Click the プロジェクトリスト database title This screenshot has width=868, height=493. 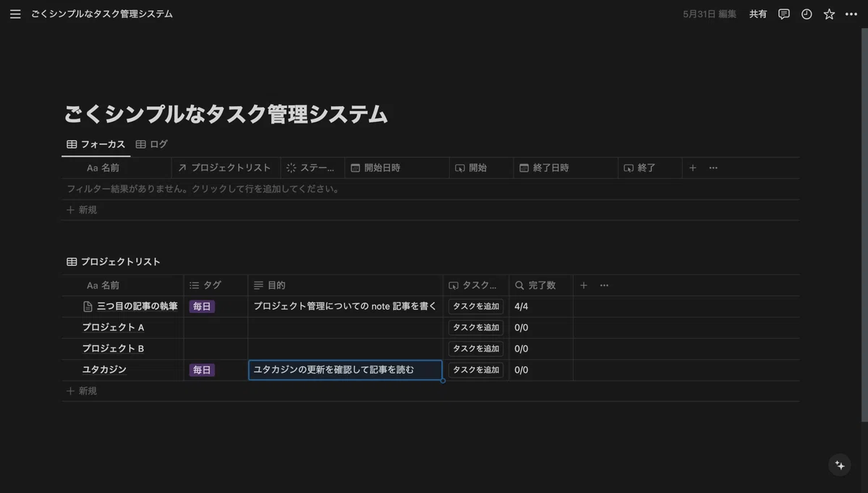(114, 262)
